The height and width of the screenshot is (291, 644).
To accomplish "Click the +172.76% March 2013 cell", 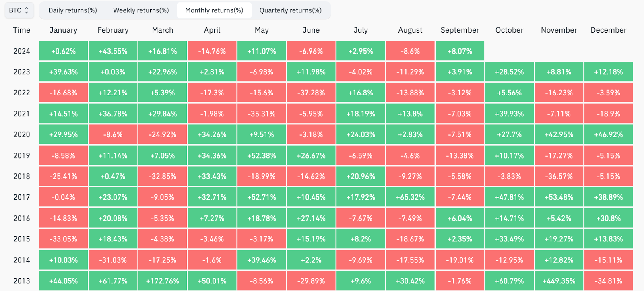I will (x=163, y=281).
